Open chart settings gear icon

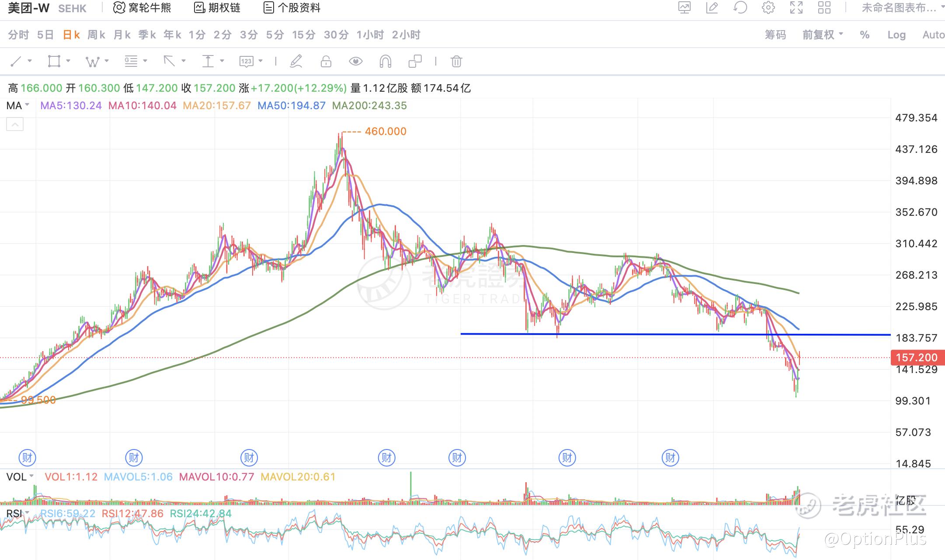pos(768,8)
